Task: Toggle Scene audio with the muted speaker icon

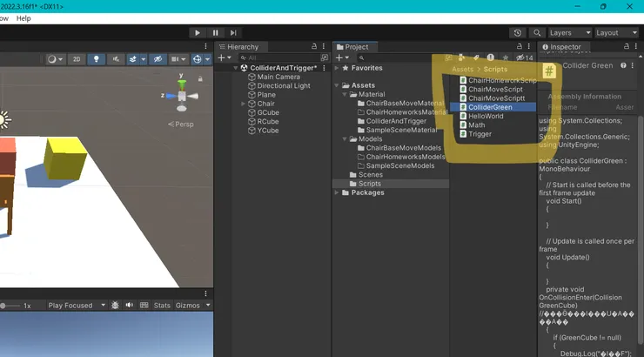Action: pyautogui.click(x=117, y=59)
